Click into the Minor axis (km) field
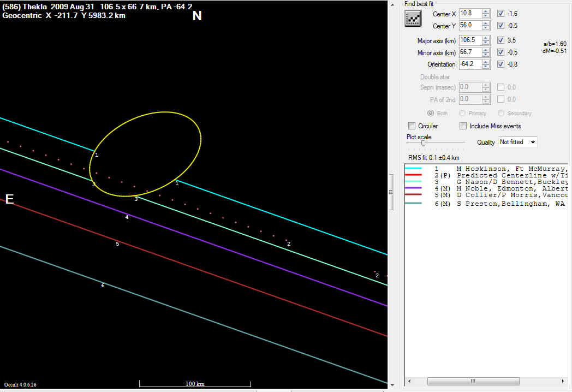 click(470, 52)
